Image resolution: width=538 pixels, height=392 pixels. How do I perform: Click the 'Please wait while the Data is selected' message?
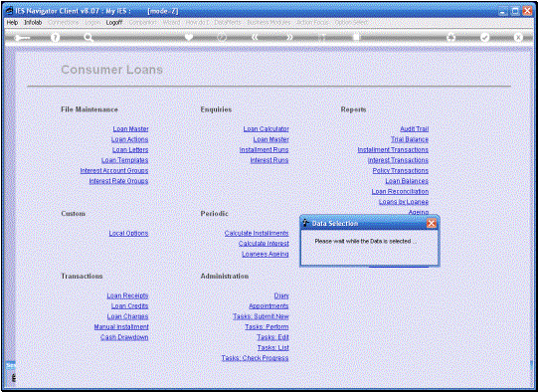tap(365, 242)
